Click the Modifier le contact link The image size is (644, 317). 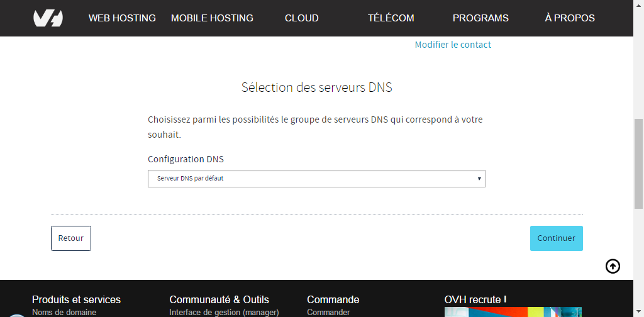(x=453, y=45)
